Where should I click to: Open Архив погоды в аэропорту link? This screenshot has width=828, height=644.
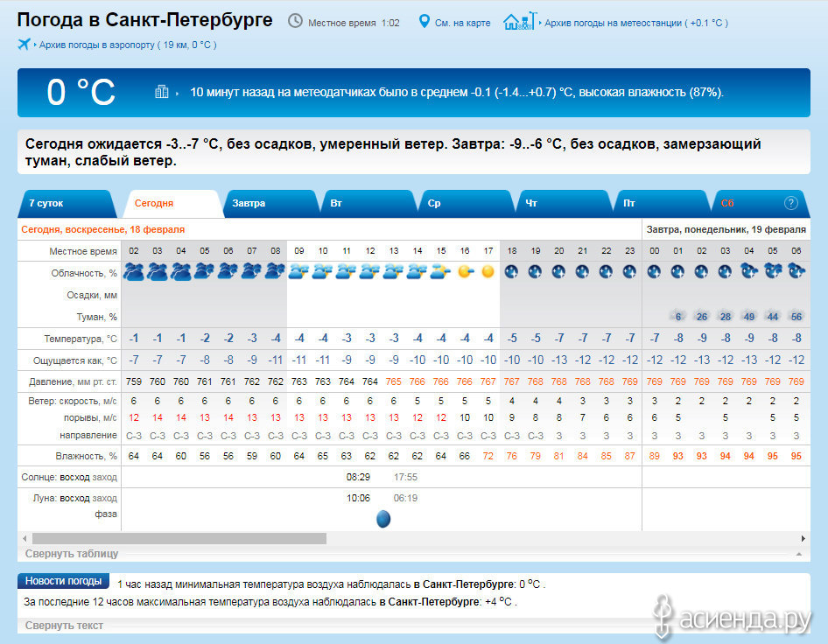click(127, 45)
